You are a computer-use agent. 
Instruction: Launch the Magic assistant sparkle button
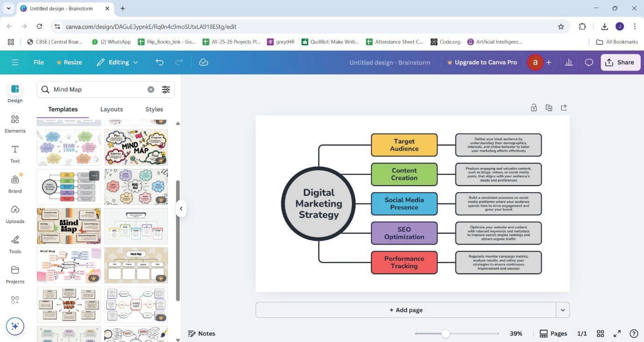coord(15,326)
